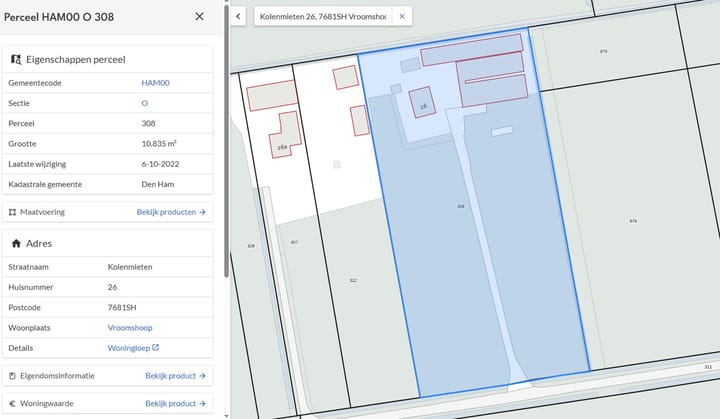Click the Vroomshoop woonplaats link
This screenshot has width=720, height=419.
click(130, 327)
